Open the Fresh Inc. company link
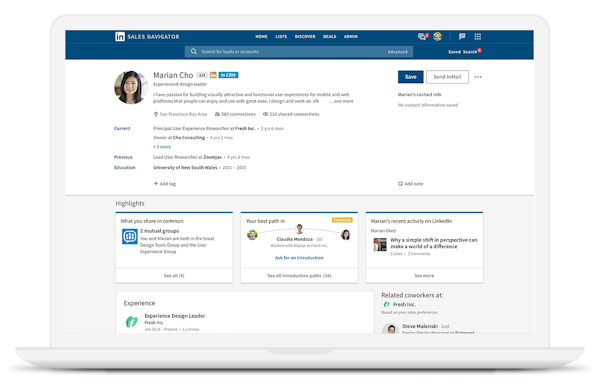This screenshot has height=391, width=600. (245, 129)
